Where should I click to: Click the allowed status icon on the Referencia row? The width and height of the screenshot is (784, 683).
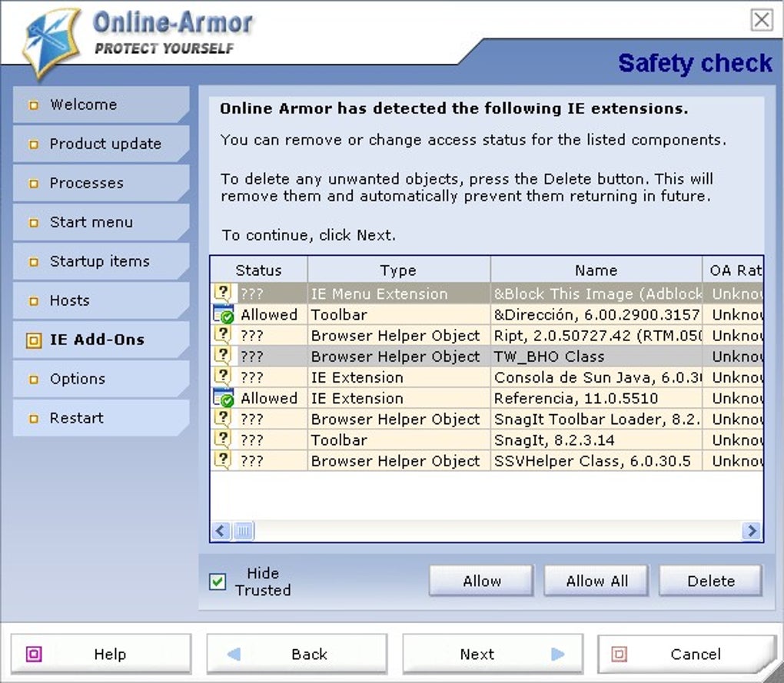(223, 398)
